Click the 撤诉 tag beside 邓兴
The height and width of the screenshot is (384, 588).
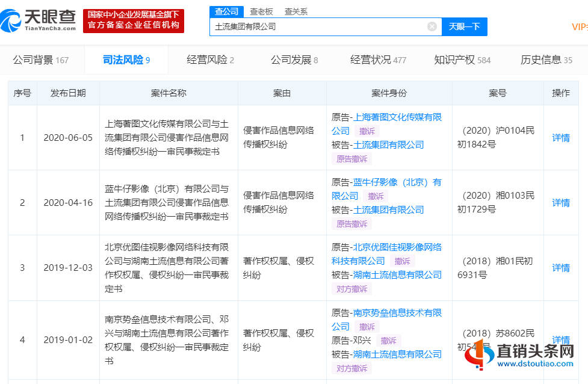pyautogui.click(x=389, y=341)
